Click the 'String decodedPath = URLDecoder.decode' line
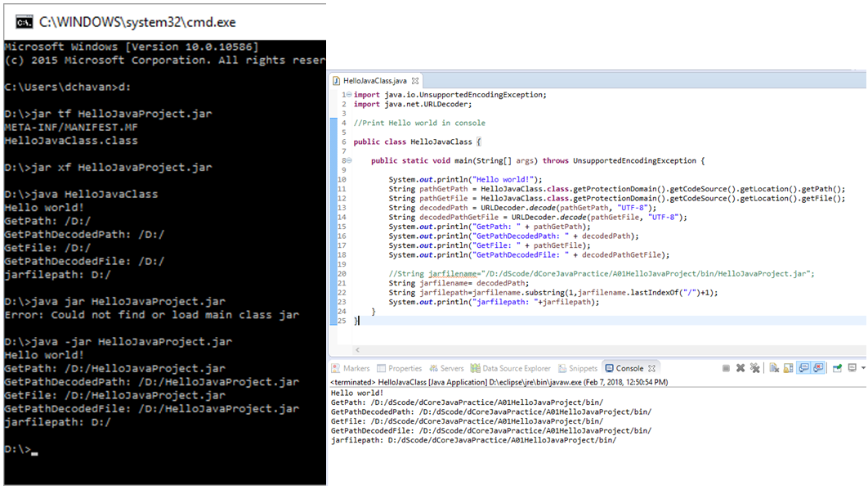 coord(522,208)
